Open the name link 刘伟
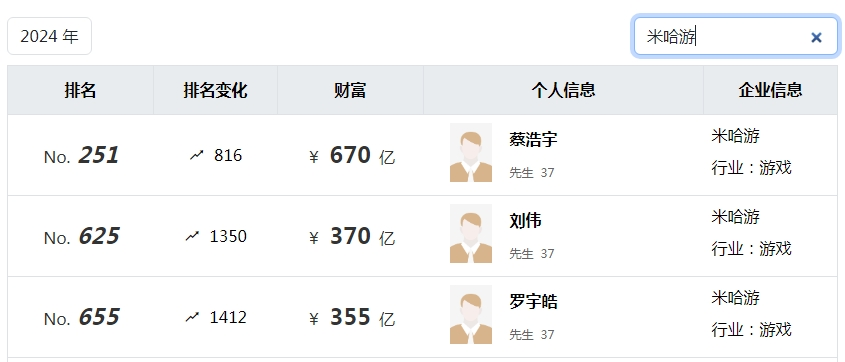 pos(525,220)
